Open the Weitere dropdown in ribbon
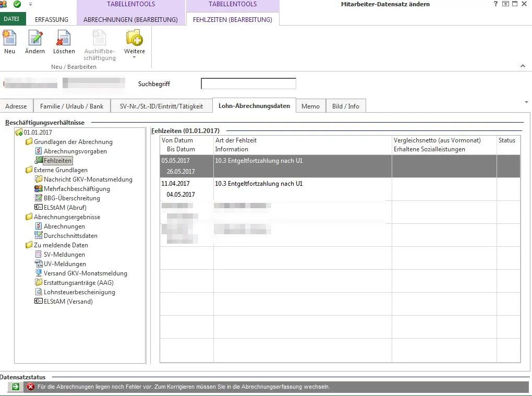 click(134, 44)
